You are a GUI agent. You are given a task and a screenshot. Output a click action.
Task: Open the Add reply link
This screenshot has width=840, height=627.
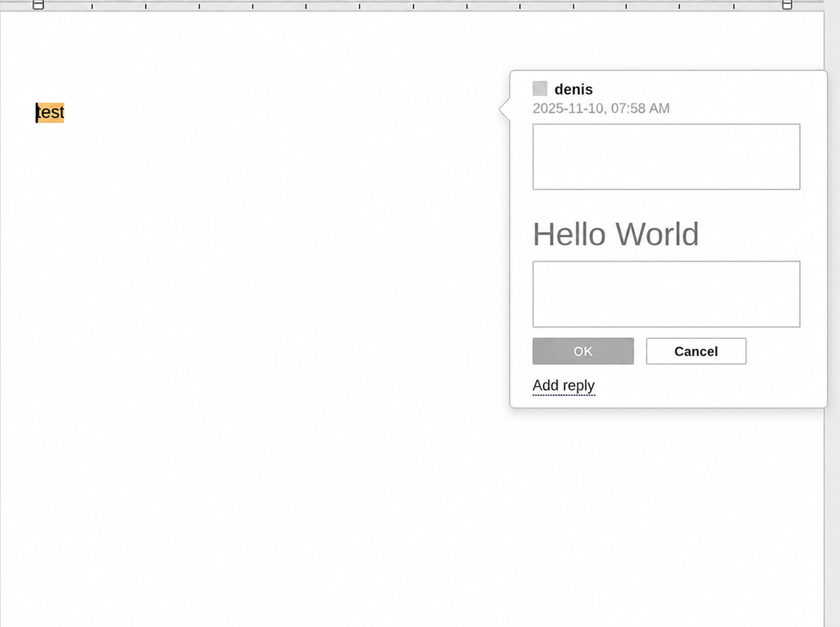pyautogui.click(x=563, y=386)
